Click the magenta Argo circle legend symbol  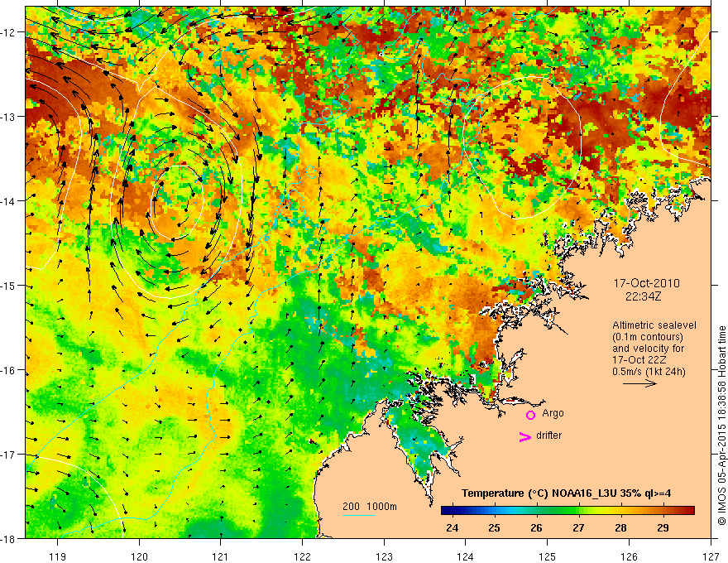[x=530, y=415]
